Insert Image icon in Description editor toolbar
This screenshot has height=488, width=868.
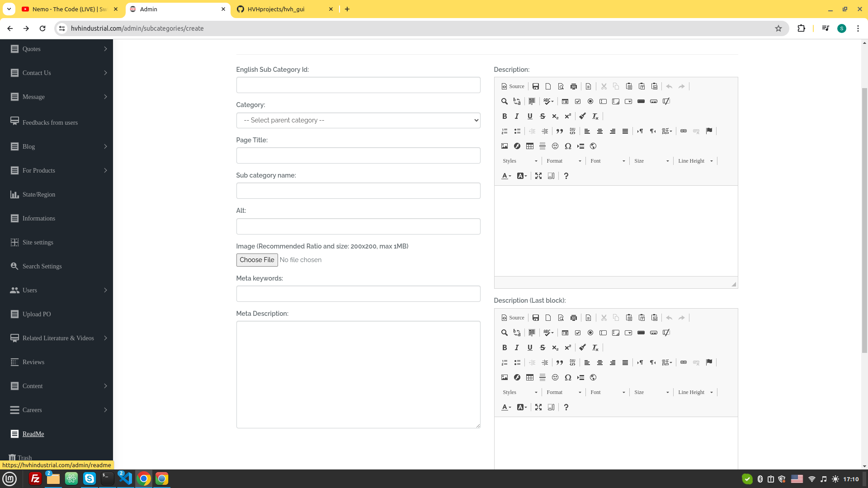point(505,146)
